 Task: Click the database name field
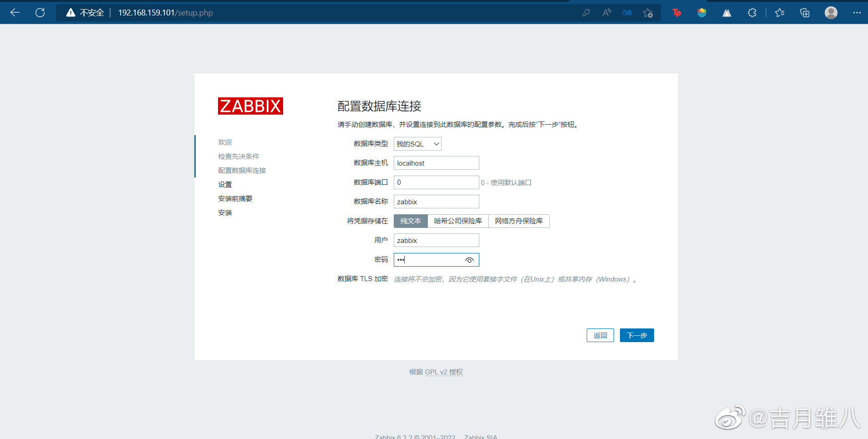click(x=436, y=202)
